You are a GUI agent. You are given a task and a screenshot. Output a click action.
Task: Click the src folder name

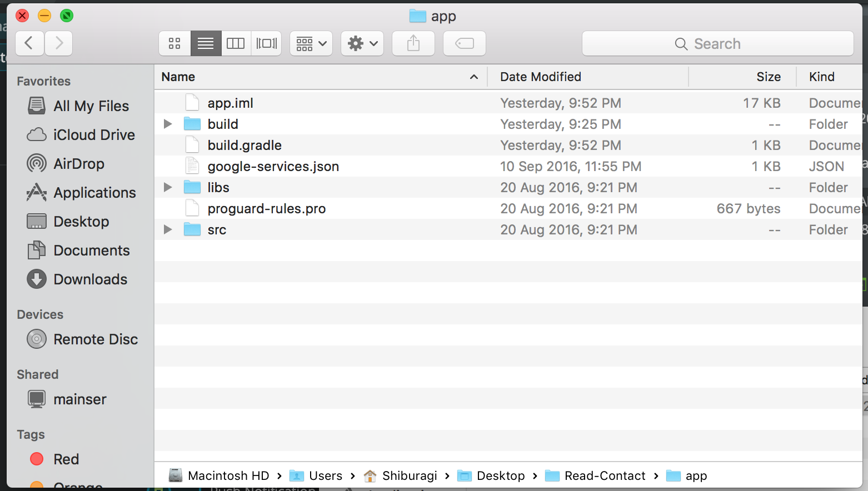[x=217, y=230]
